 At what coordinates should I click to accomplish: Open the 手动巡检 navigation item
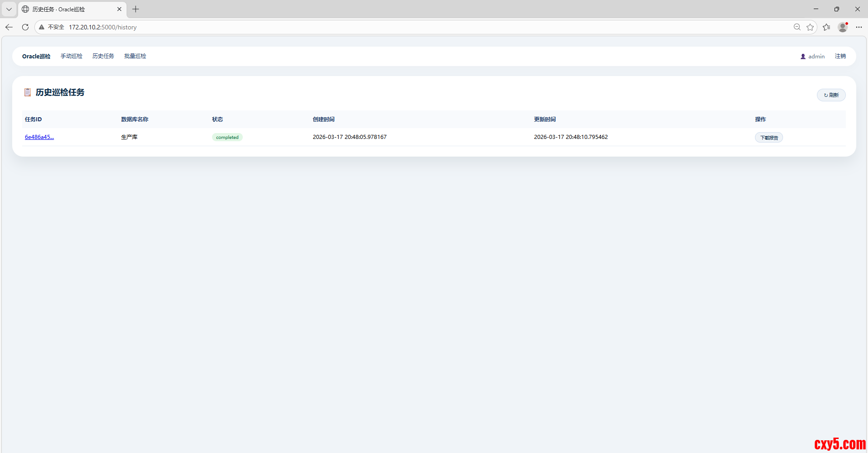coord(71,56)
